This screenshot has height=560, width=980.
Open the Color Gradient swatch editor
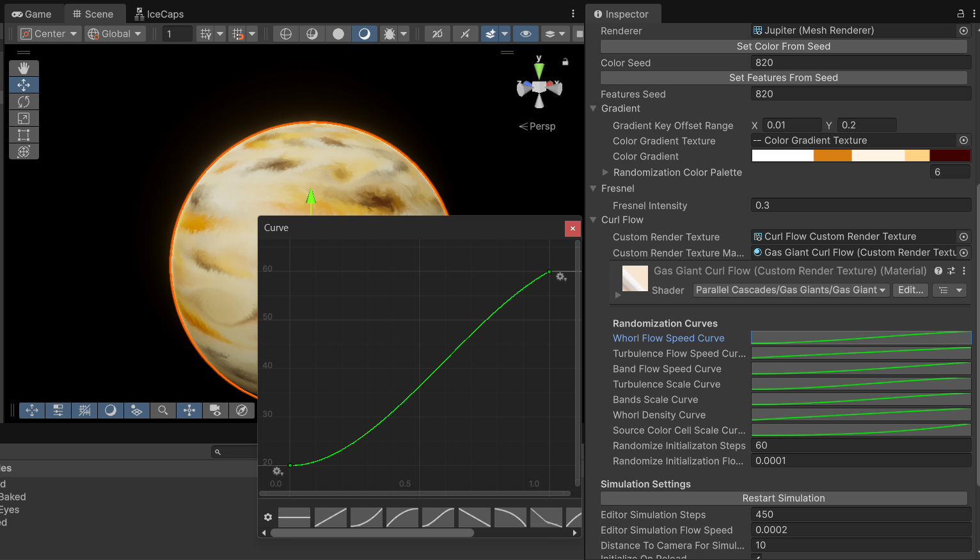point(860,156)
